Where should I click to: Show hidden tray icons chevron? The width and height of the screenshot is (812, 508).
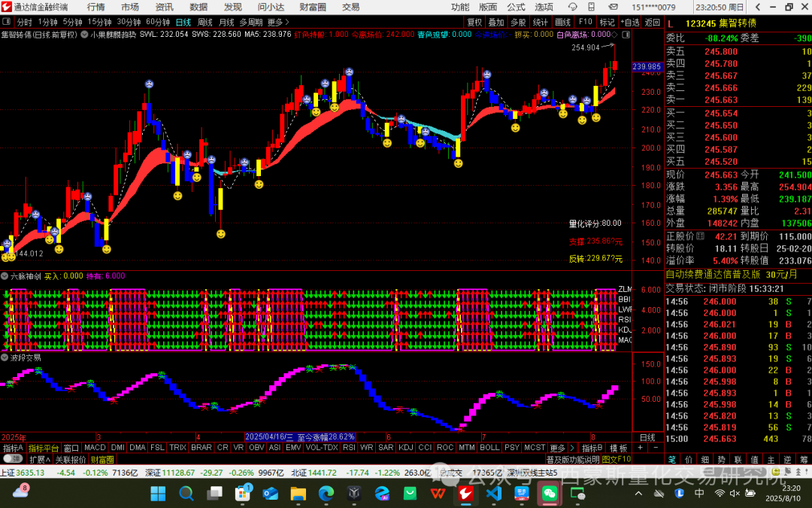(x=638, y=493)
